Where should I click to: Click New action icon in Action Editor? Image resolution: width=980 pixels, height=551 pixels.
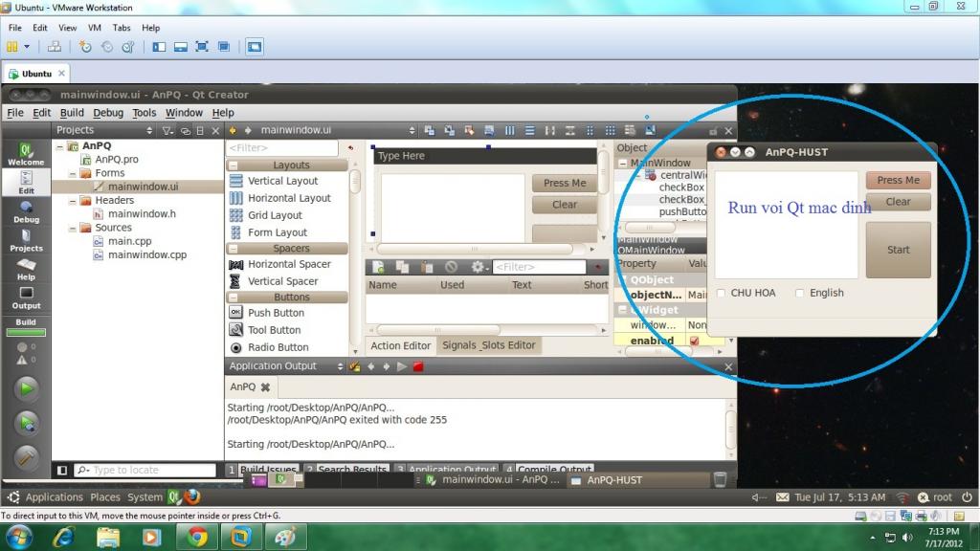(378, 267)
